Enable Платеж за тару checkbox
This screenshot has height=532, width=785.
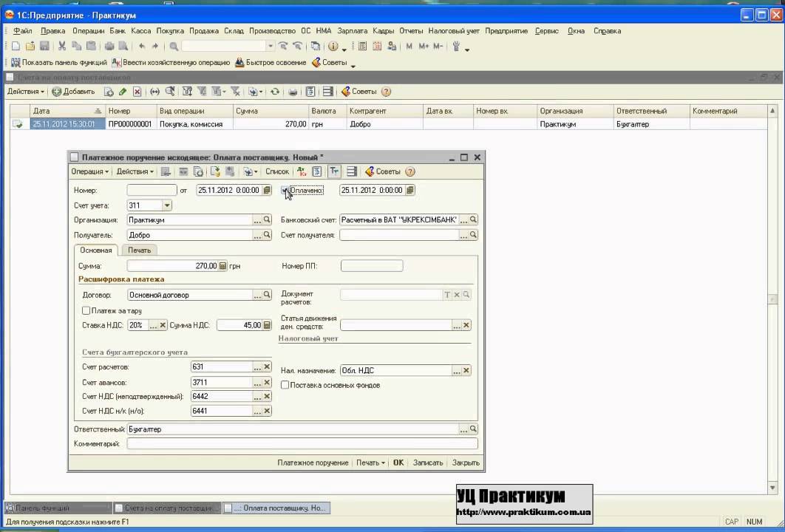86,311
